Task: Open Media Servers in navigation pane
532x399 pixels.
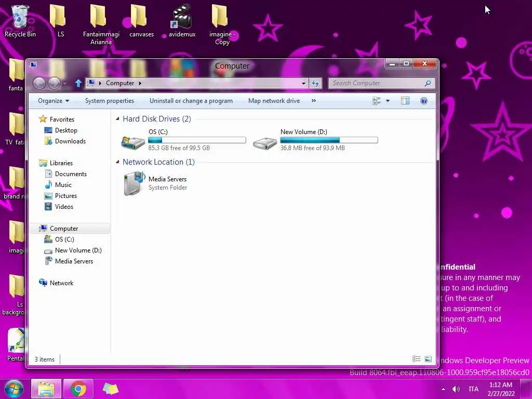Action: (x=74, y=261)
